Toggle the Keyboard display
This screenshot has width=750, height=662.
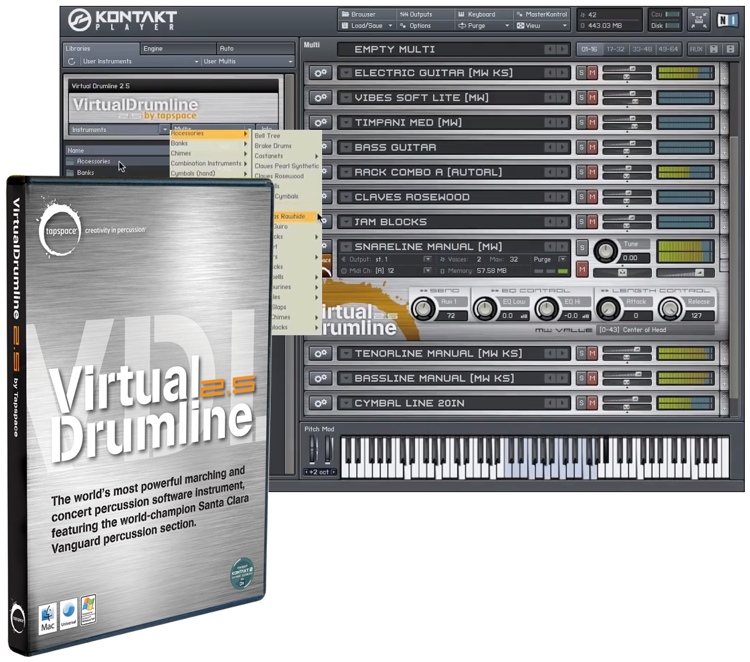483,14
